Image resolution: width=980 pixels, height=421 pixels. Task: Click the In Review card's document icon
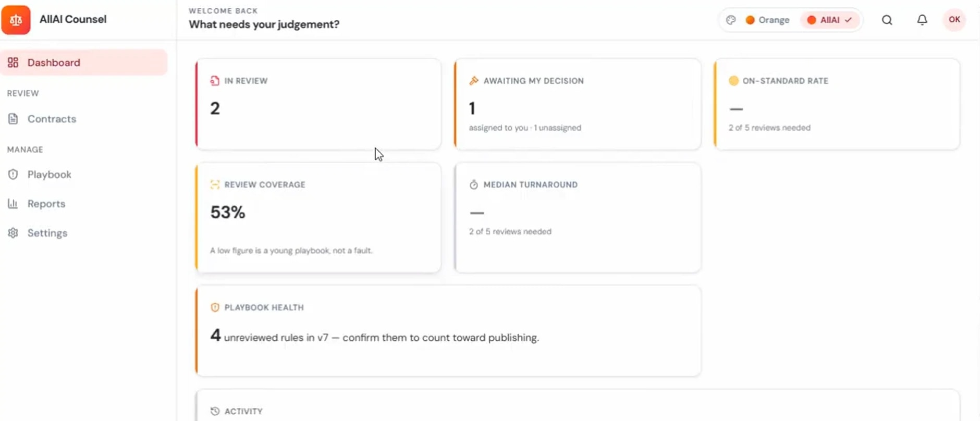point(215,81)
